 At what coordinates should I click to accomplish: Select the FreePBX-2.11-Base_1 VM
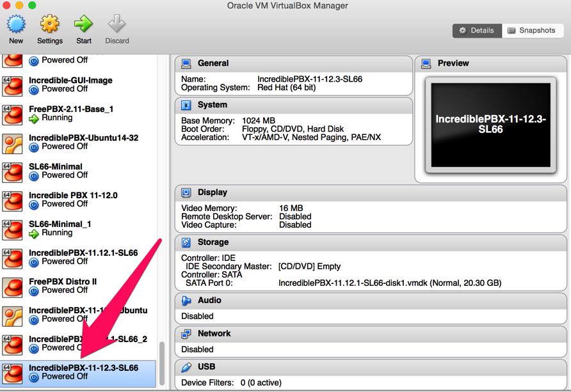[x=78, y=114]
